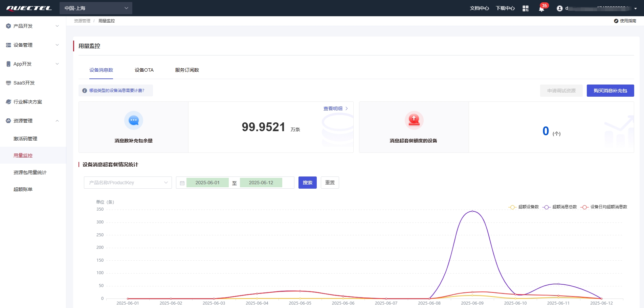The image size is (644, 308).
Task: Click the user account avatar icon
Action: 560,8
